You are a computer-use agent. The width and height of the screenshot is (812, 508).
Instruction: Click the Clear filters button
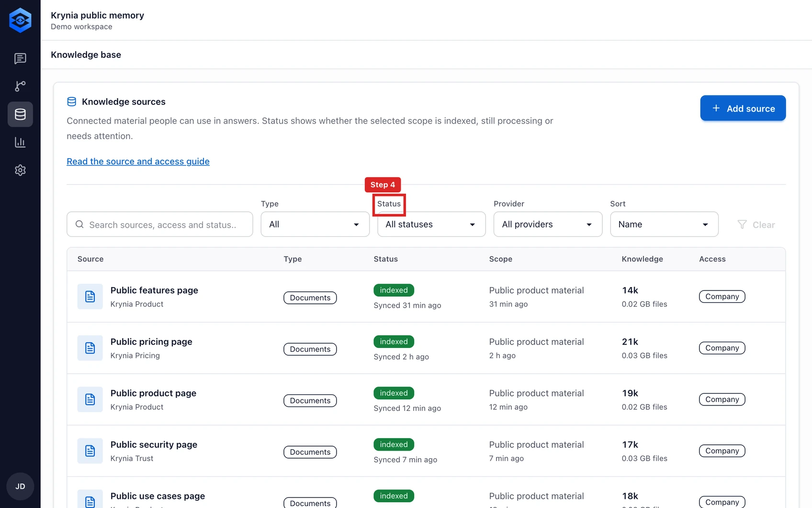[756, 225]
